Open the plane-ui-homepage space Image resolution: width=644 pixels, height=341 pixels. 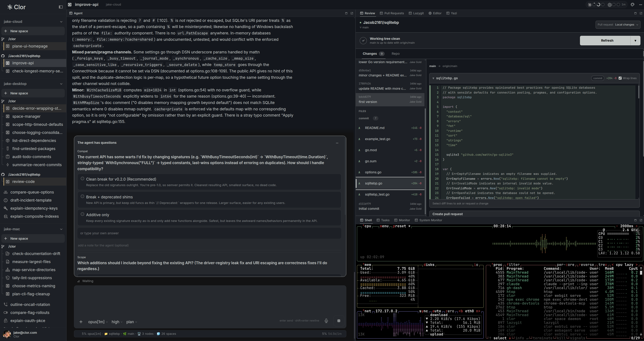coord(35,46)
